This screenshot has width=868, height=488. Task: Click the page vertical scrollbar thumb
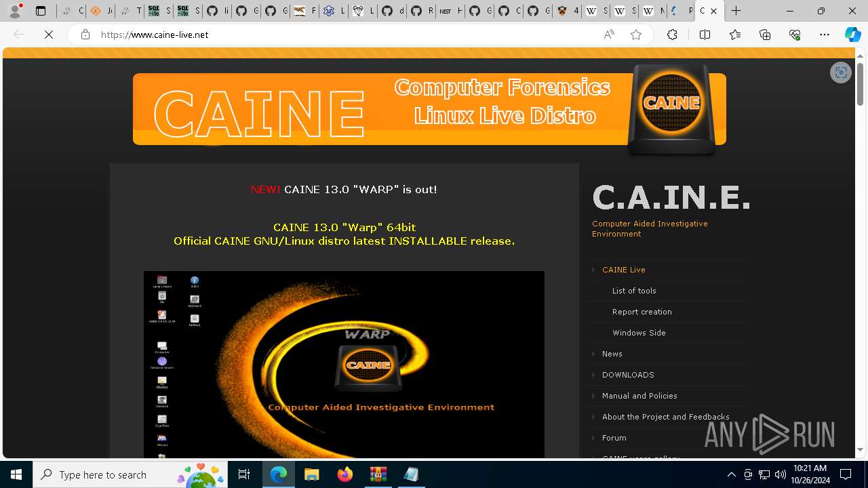[x=860, y=84]
